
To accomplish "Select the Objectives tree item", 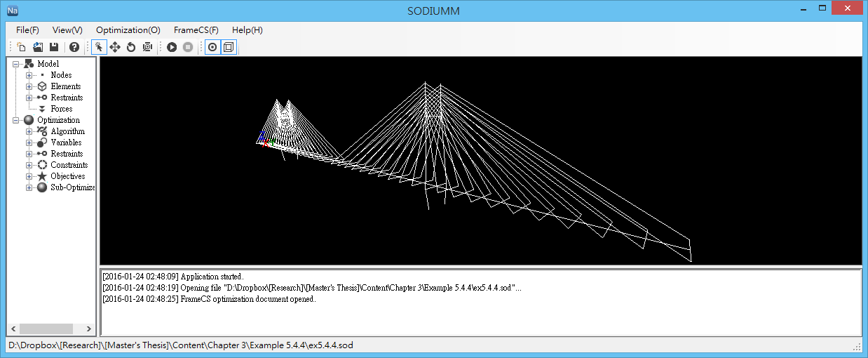I will pos(67,176).
